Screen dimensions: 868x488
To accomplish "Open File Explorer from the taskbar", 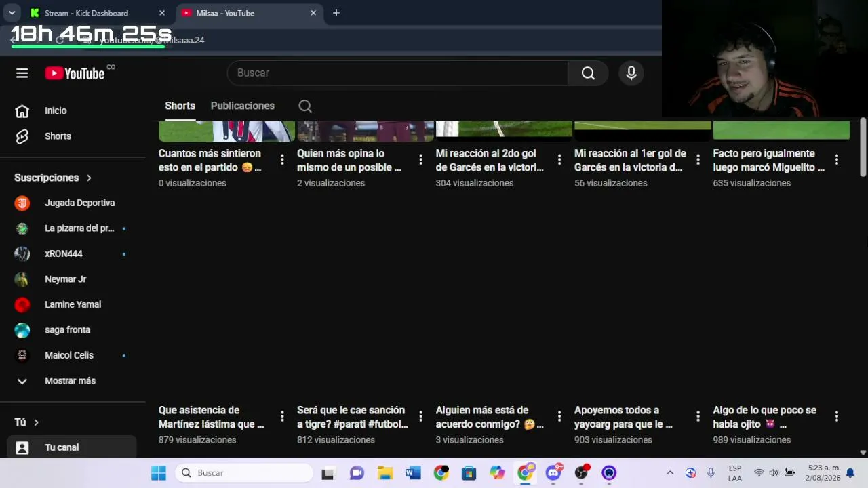I will click(385, 473).
